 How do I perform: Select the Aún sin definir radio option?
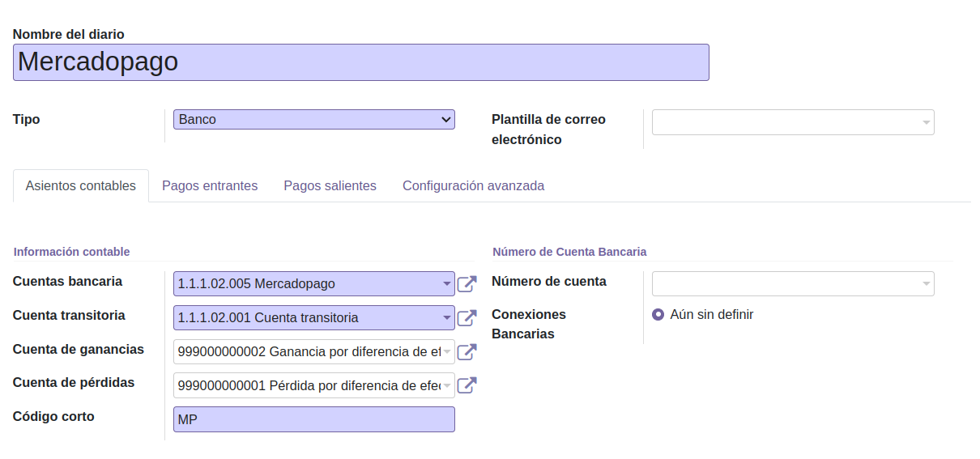[x=658, y=314]
